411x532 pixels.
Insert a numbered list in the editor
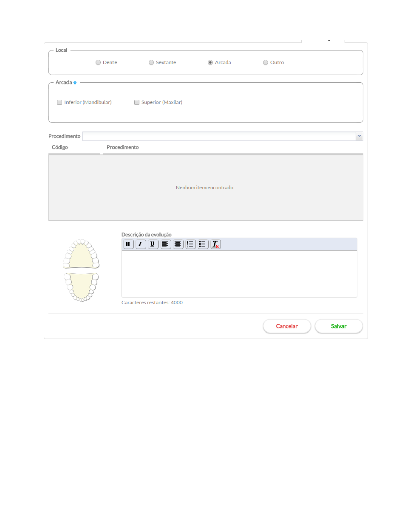[x=190, y=244]
